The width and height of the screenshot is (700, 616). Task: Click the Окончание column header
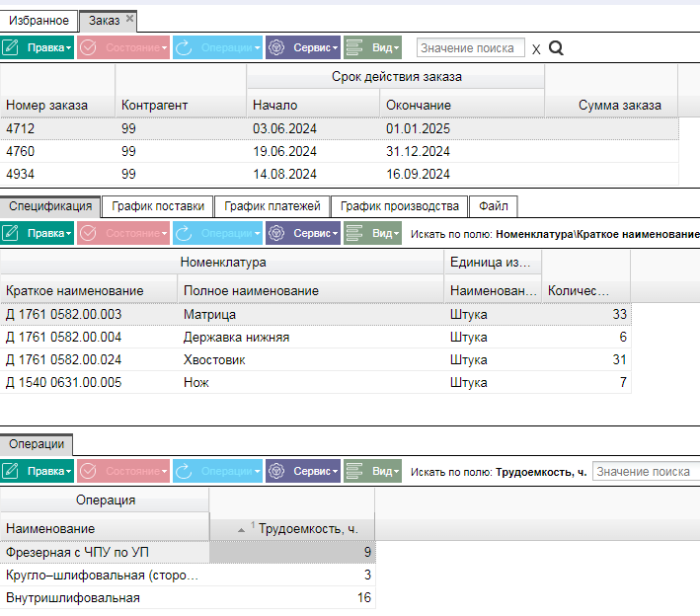tap(462, 104)
